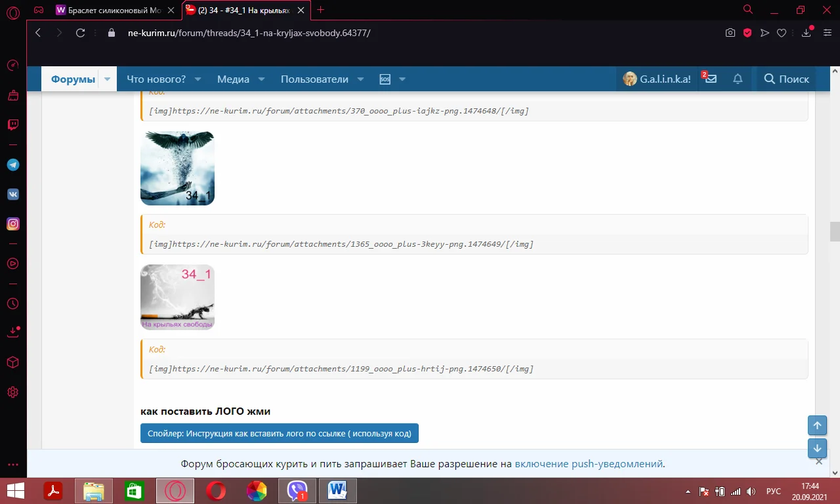Click the code line with 370_oooo_plus-iajkz-png
The width and height of the screenshot is (840, 504).
click(339, 111)
